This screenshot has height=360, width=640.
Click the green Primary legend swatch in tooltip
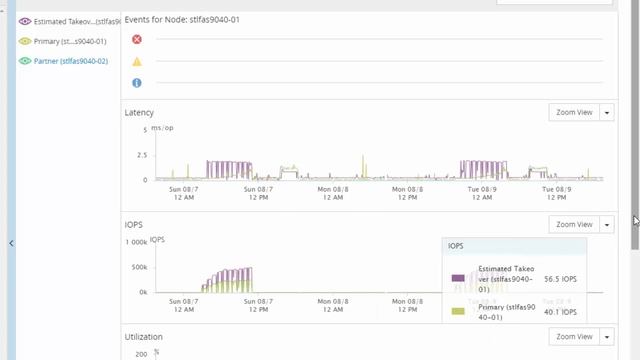click(x=458, y=311)
